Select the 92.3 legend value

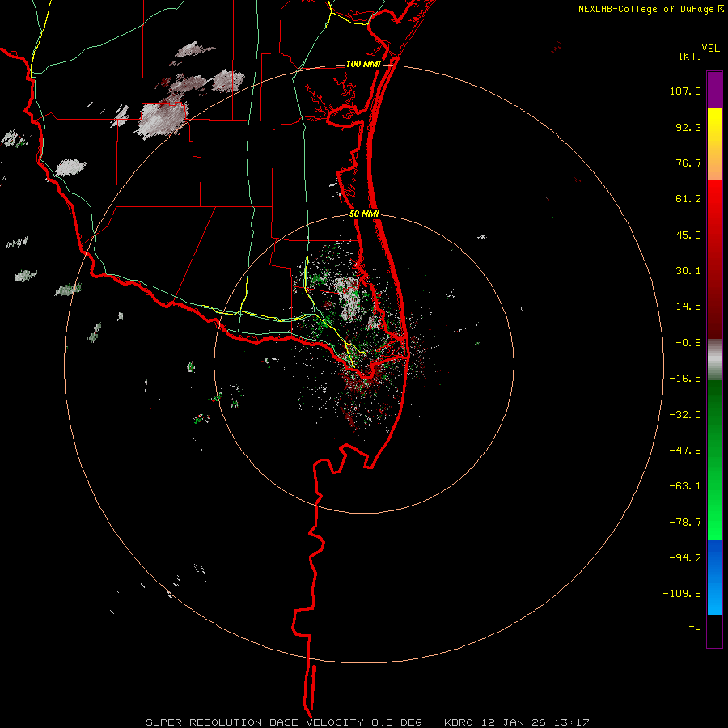click(x=688, y=127)
